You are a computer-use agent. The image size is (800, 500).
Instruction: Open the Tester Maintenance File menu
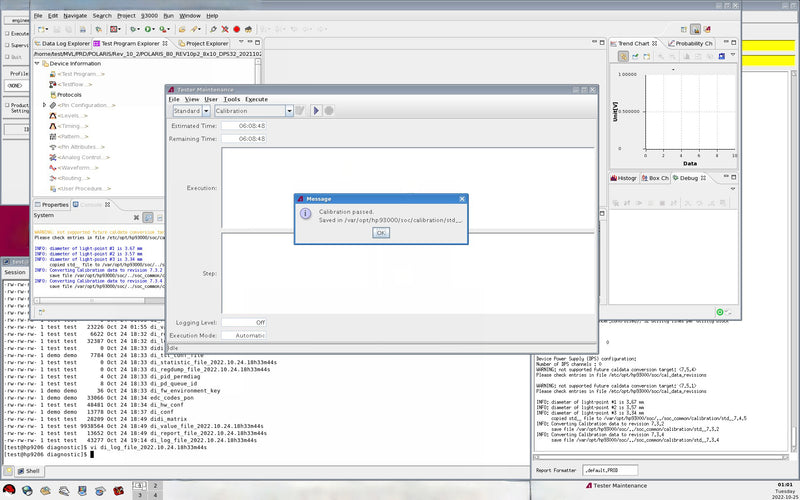pos(174,99)
